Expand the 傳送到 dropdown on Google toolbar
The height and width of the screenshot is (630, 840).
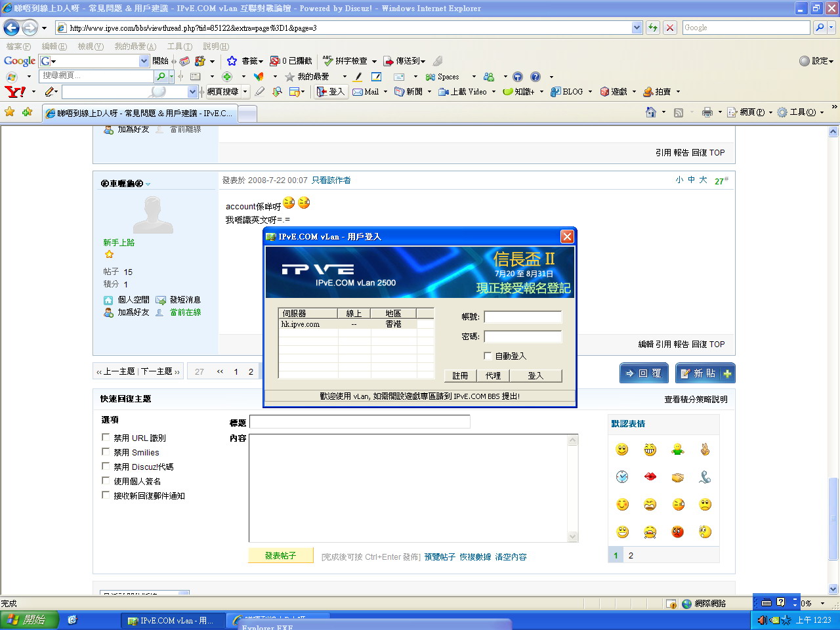(x=423, y=61)
